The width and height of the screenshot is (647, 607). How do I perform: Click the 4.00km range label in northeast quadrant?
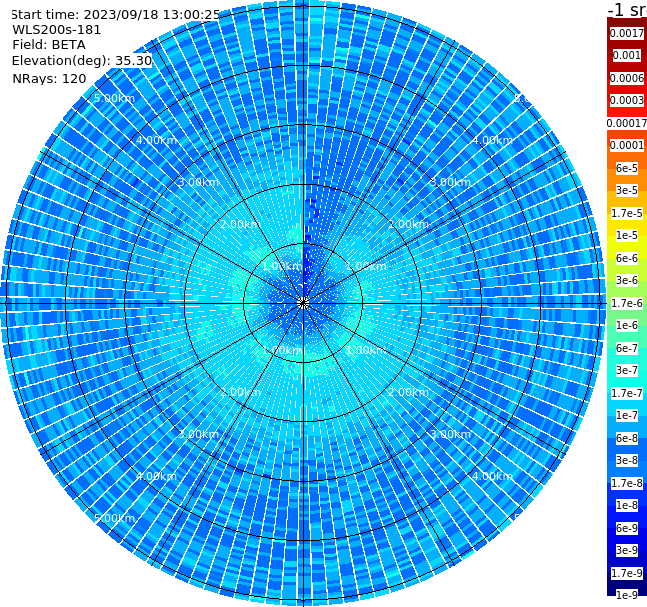492,140
